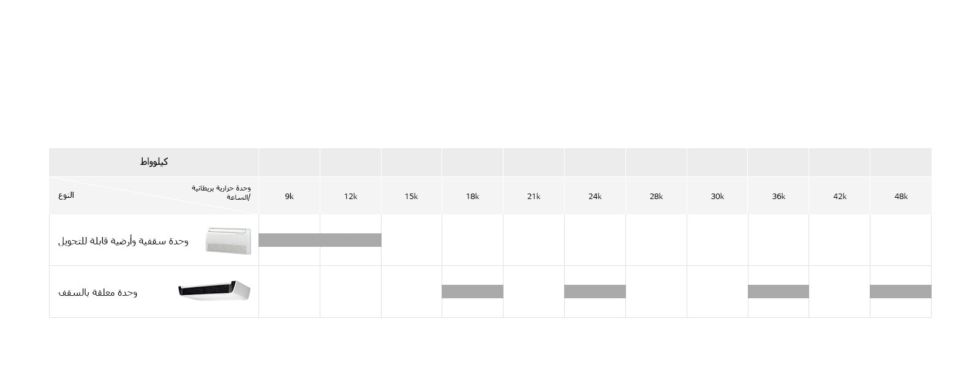Click the gray bar under 36k
Image resolution: width=980 pixels, height=373 pixels.
pos(778,292)
